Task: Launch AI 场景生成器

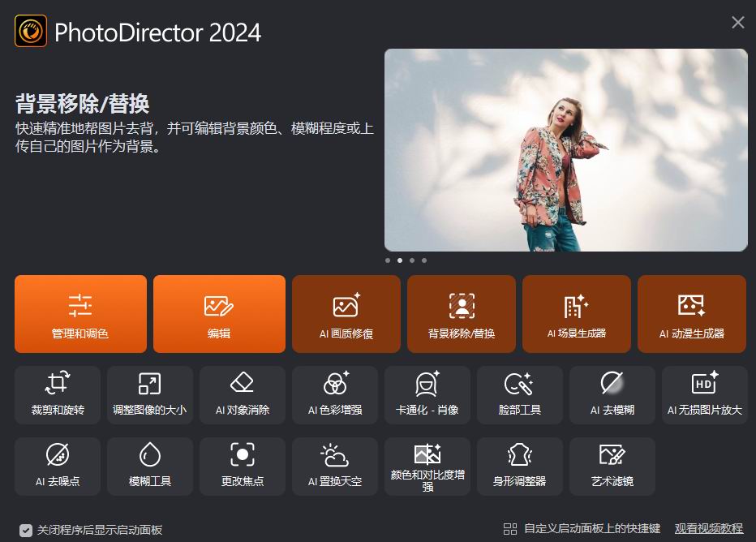Action: (577, 314)
